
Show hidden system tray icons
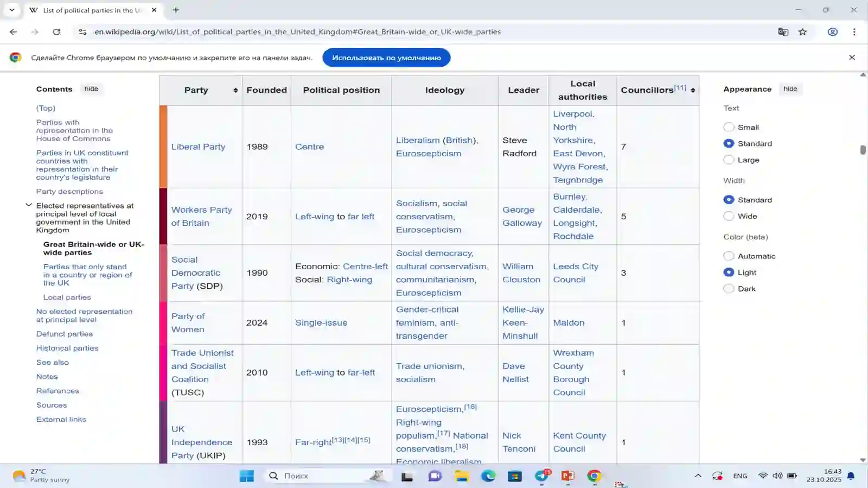coord(698,476)
